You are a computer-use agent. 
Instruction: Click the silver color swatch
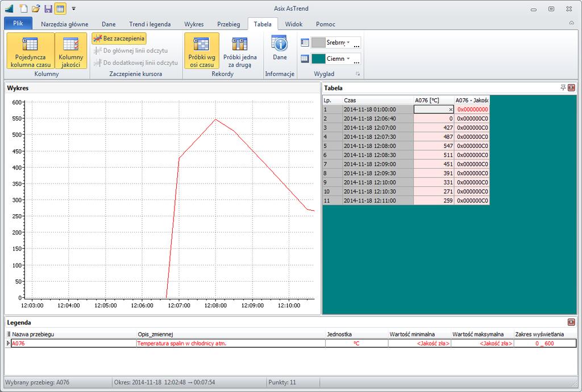(318, 43)
